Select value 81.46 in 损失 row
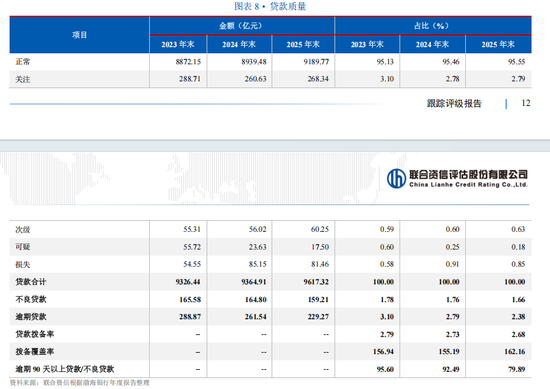The width and height of the screenshot is (550, 389). click(x=320, y=264)
